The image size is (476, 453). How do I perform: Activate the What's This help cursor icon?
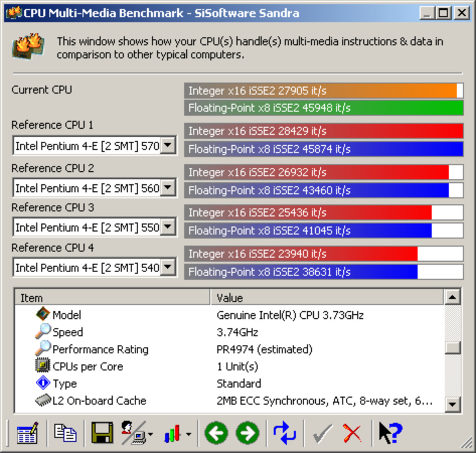tap(391, 433)
